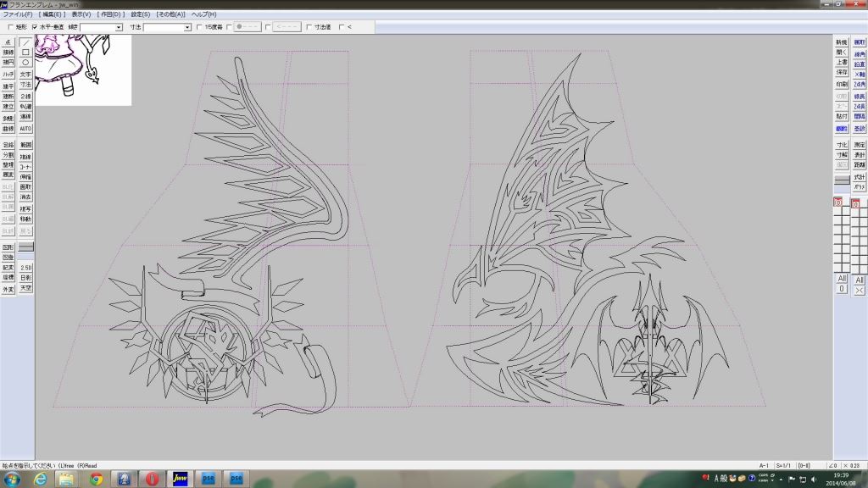
Task: Click the 上書 overwrite save button
Action: (842, 63)
